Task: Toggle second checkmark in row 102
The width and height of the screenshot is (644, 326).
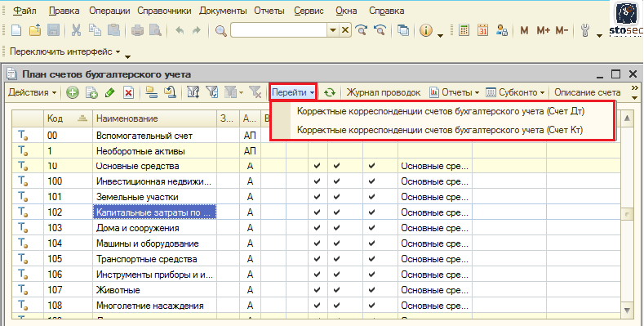Action: [337, 212]
